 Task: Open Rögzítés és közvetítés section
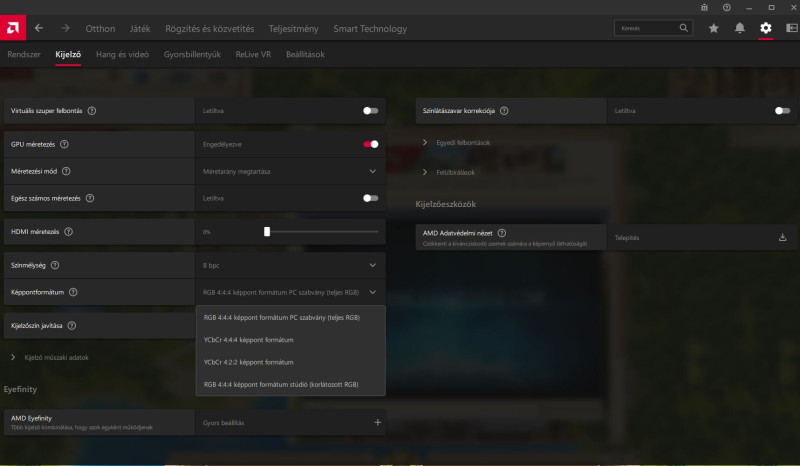[x=210, y=29]
